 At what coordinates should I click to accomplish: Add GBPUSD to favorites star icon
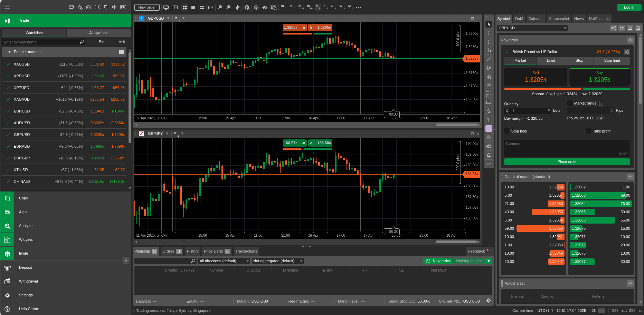point(622,28)
